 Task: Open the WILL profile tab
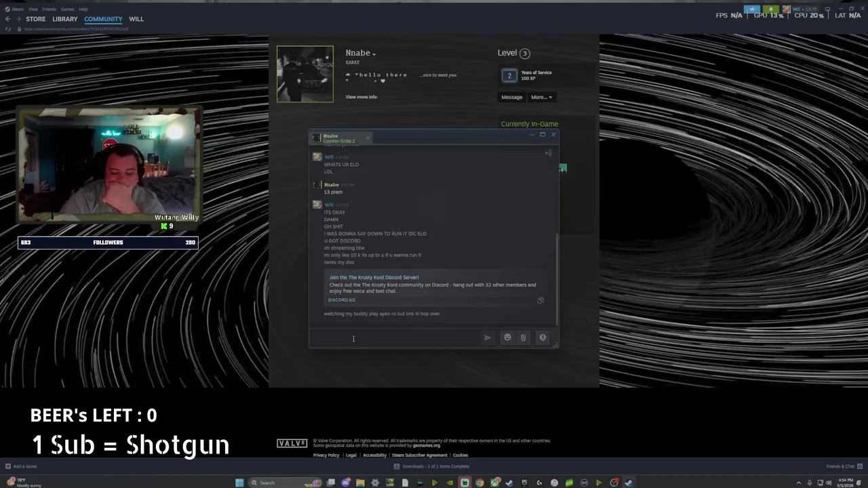(136, 19)
